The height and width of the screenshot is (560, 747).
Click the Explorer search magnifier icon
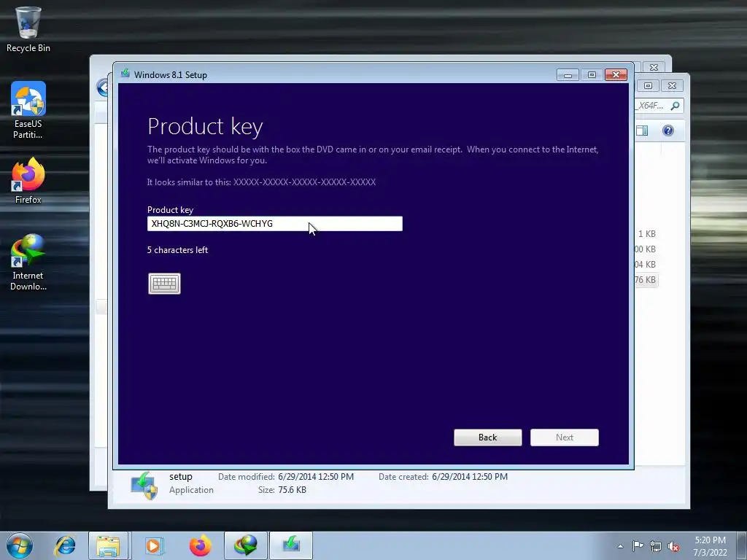[x=675, y=106]
